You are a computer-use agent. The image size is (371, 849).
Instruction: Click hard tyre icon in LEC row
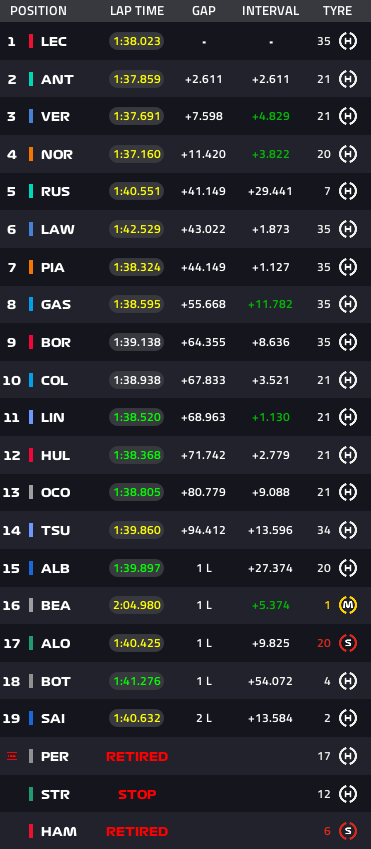pos(348,41)
